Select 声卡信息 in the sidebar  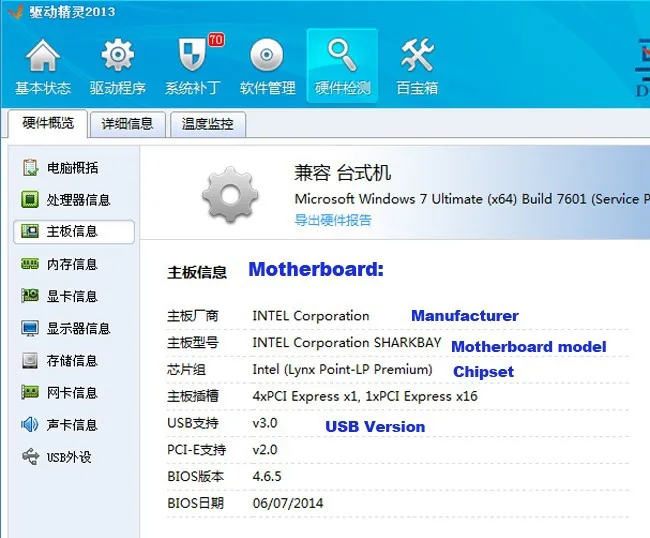pyautogui.click(x=72, y=425)
